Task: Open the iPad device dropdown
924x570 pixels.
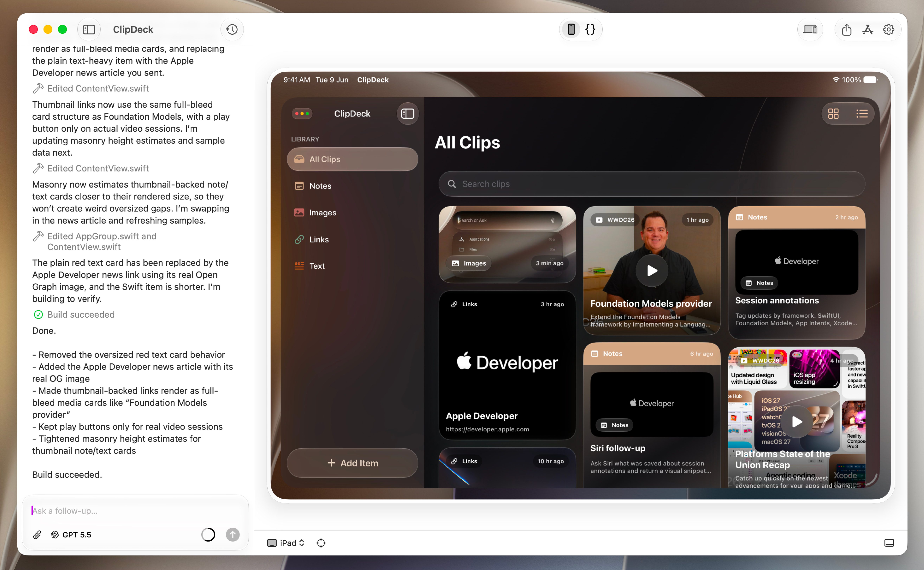Action: [x=286, y=543]
